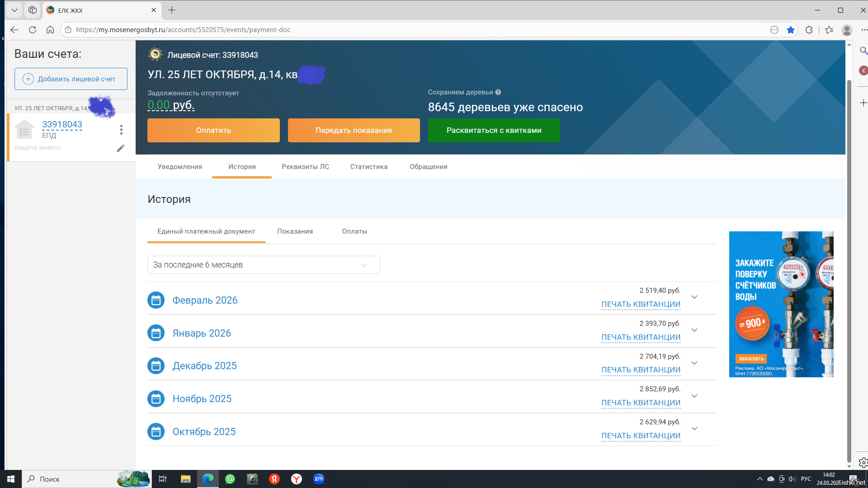Viewport: 868px width, 488px height.
Task: Open the browser extensions puzzle icon
Action: [x=809, y=30]
